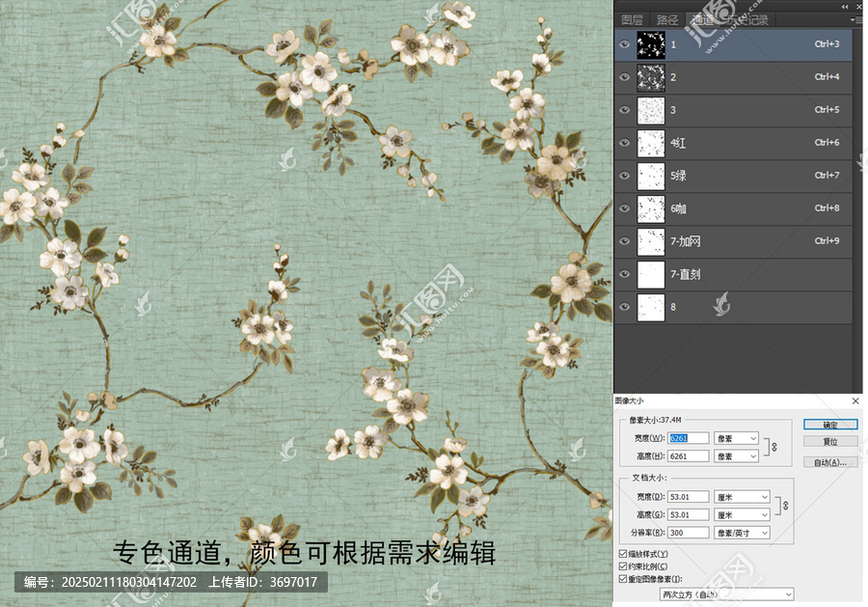The width and height of the screenshot is (868, 607).
Task: Click thumbnail of channel 1
Action: [651, 44]
